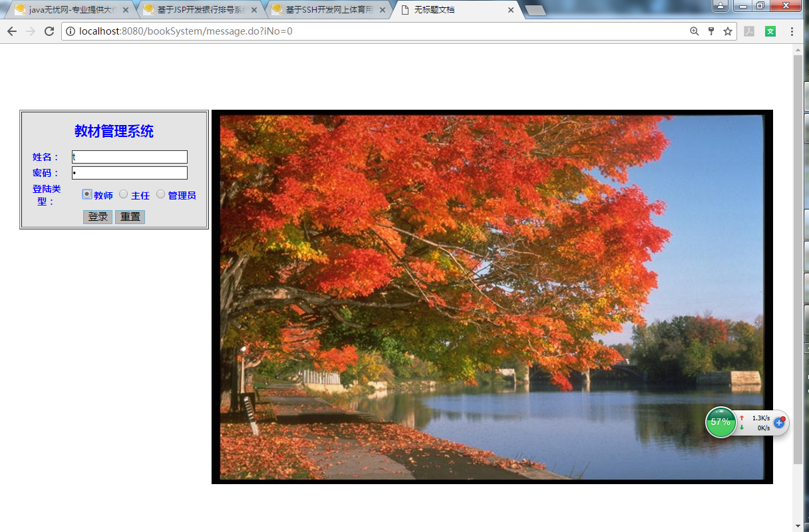Screen dimensions: 809x532
Task: Bookmark this page with the star icon
Action: pyautogui.click(x=728, y=31)
